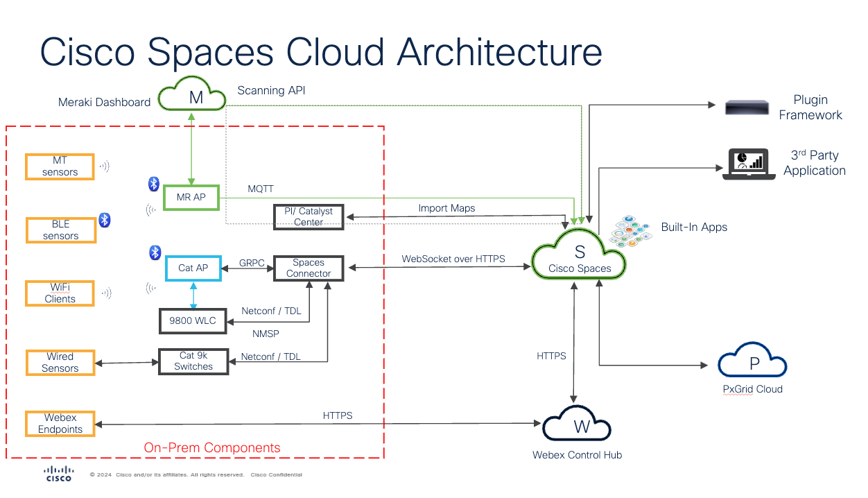Click the Plugin Framework appliance icon

pos(747,108)
